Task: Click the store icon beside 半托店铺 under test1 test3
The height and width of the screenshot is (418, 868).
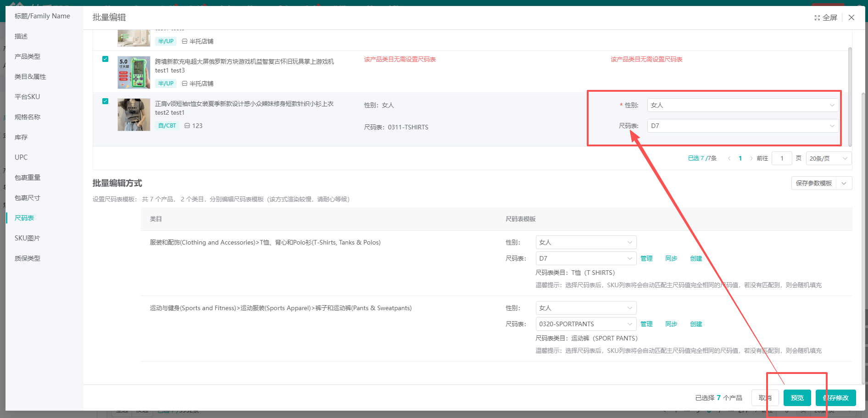Action: point(184,84)
